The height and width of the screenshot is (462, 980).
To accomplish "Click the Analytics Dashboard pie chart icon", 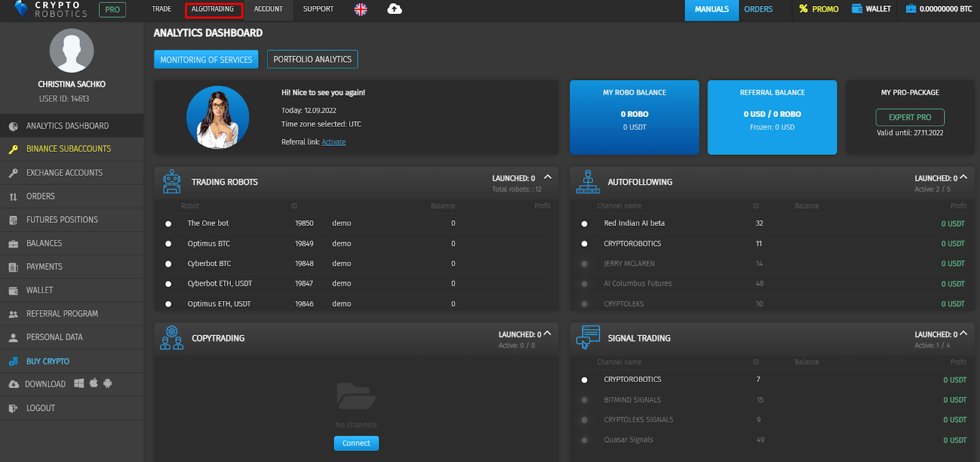I will point(13,126).
